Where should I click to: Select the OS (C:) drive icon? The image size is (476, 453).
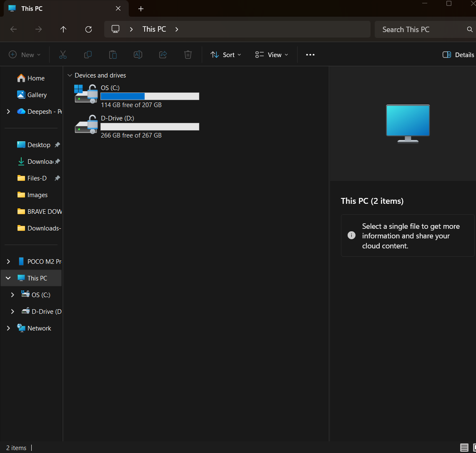[86, 94]
